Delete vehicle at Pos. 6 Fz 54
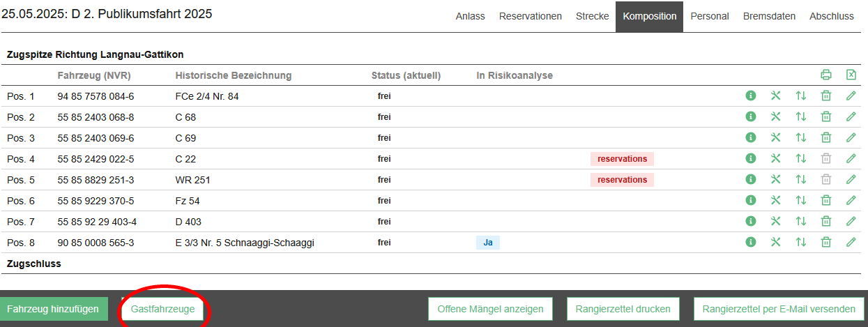The image size is (868, 327). 826,201
